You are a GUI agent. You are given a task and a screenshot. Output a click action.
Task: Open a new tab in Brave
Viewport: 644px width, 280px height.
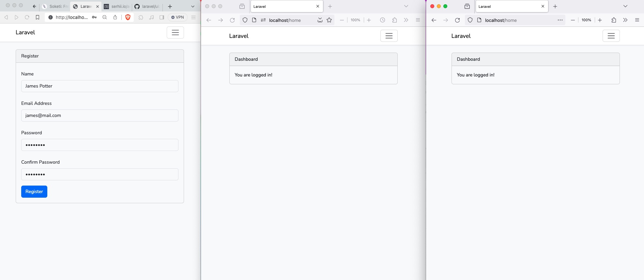(170, 7)
